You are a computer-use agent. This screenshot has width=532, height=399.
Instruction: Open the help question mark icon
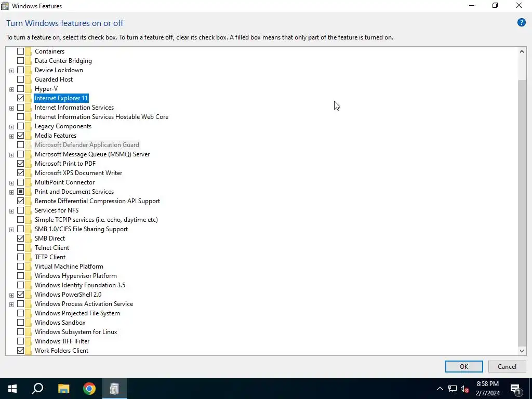521,23
